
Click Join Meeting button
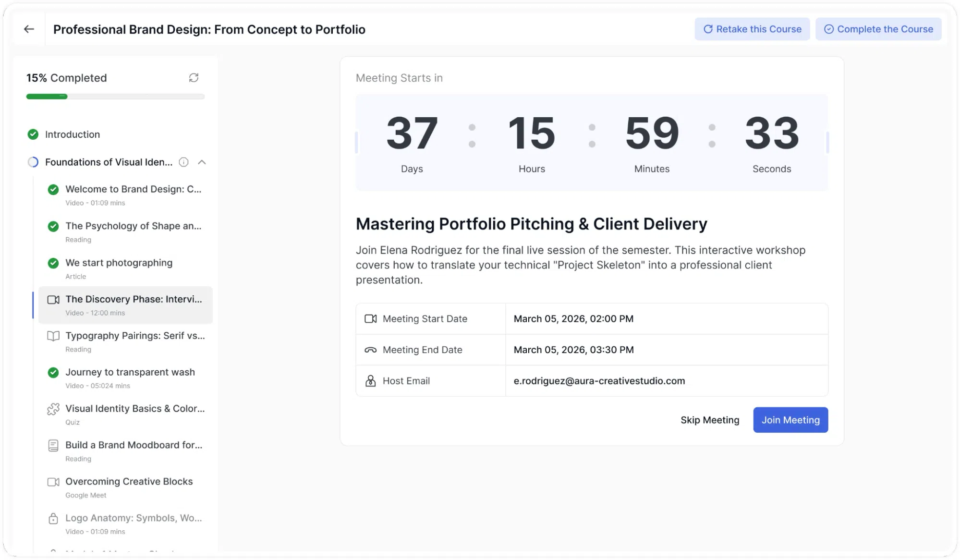790,420
